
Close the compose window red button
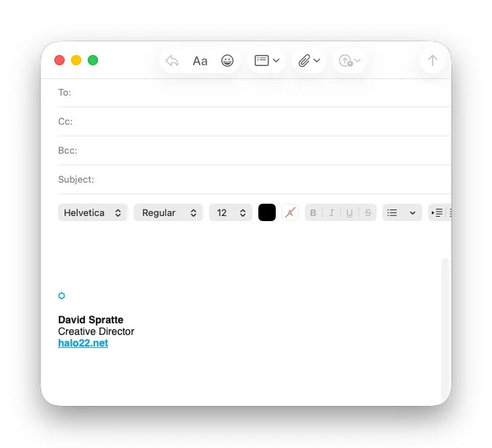coord(60,60)
